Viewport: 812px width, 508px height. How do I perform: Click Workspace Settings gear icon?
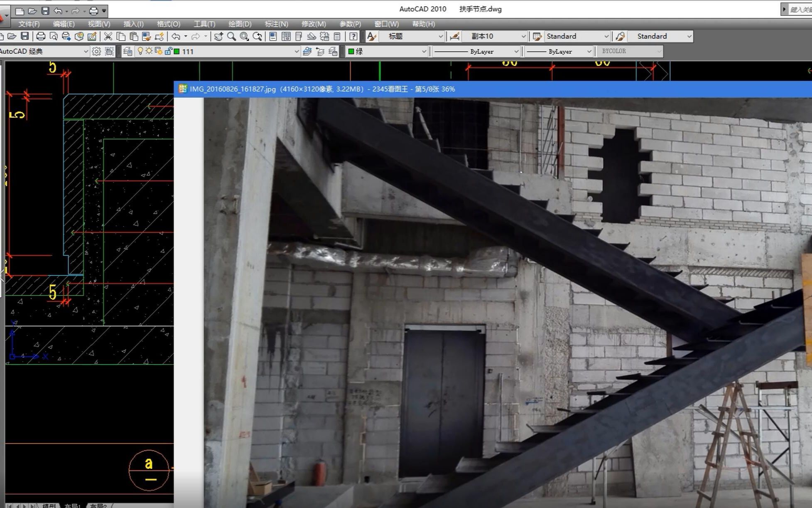point(96,52)
